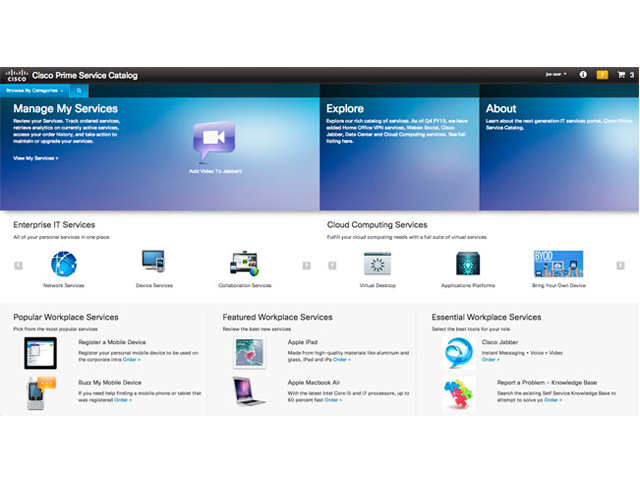Open the Device Services icon

coord(153,261)
